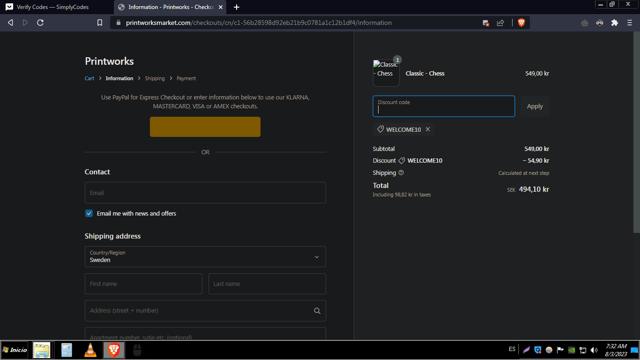Click the Last name field
The width and height of the screenshot is (640, 360).
point(267,284)
